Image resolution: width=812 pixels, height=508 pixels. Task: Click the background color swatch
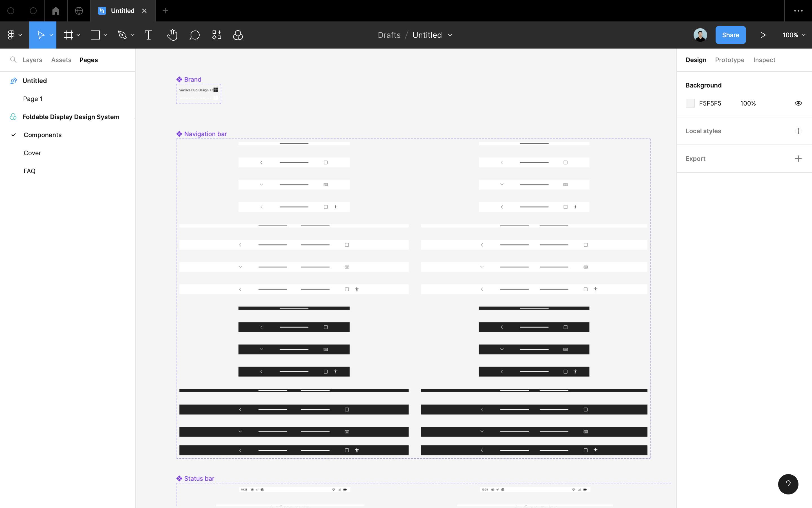[x=690, y=103]
